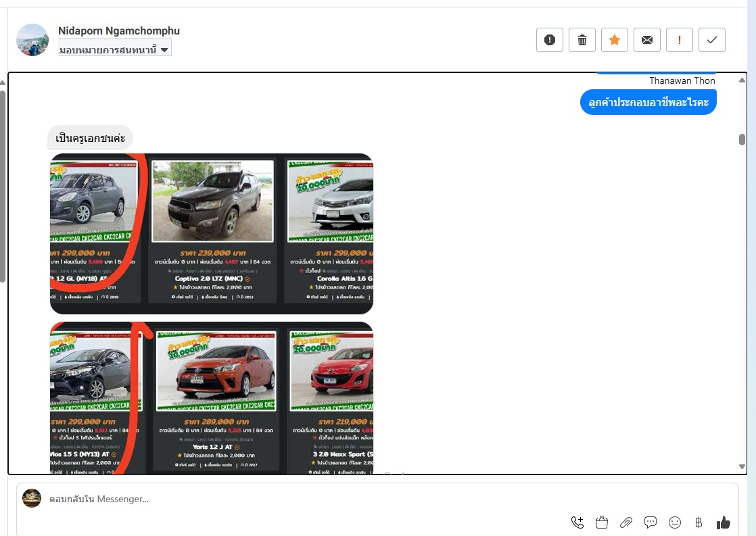
Task: Click the message bubble เป็นครูเอกชนค่ะ
Action: [x=90, y=139]
